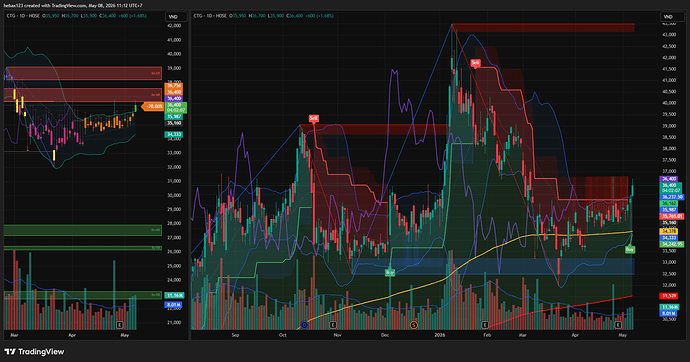Click the orange -20.00% measurement label
This screenshot has height=362, width=690.
152,106
